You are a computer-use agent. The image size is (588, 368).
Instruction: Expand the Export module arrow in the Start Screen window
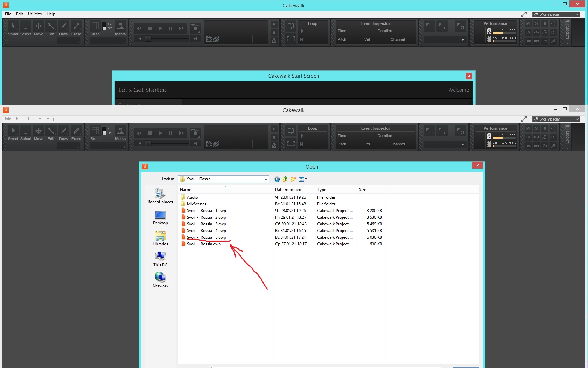[x=567, y=43]
